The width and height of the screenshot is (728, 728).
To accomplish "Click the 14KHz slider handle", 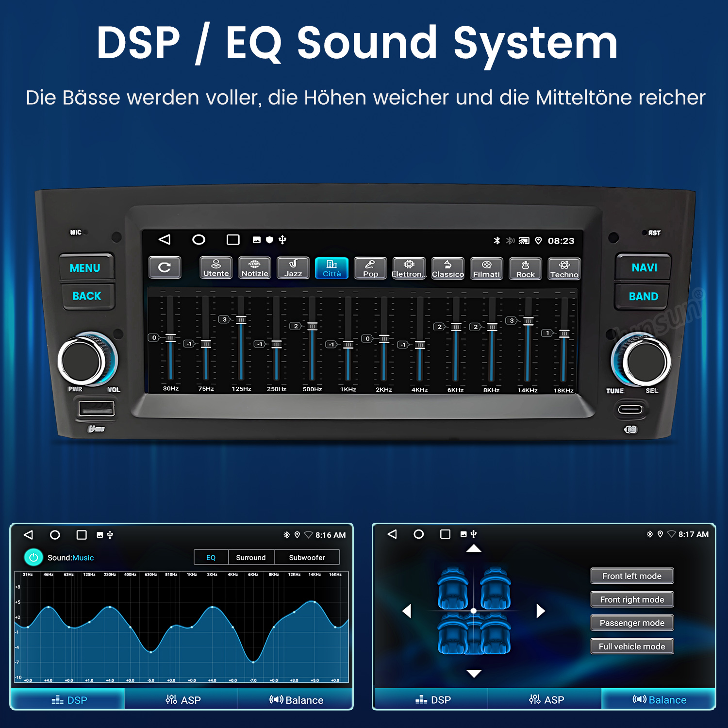I will (528, 321).
